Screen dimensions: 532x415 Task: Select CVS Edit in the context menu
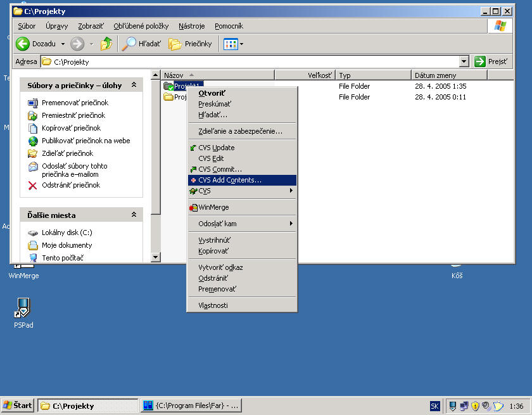point(242,158)
